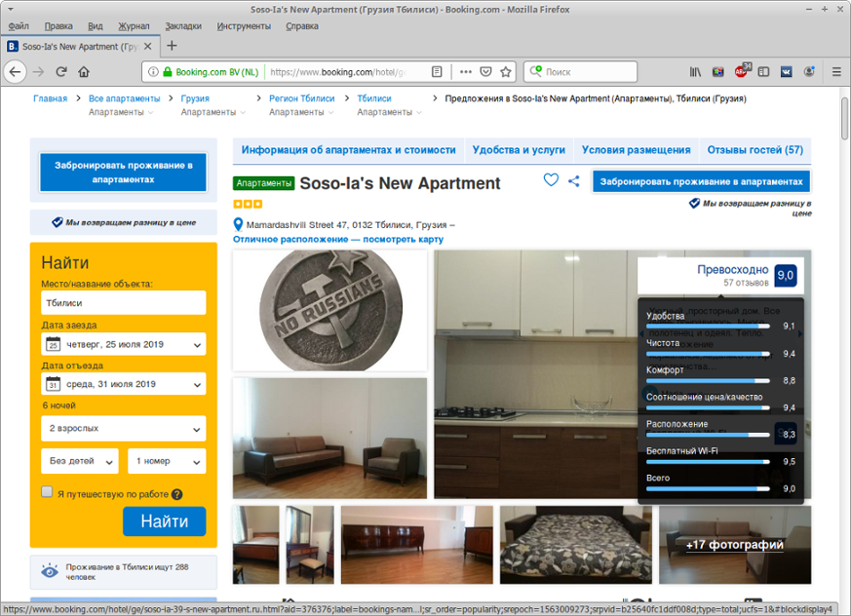Image resolution: width=851 pixels, height=616 pixels.
Task: Click the red ABP extension icon
Action: [x=742, y=71]
